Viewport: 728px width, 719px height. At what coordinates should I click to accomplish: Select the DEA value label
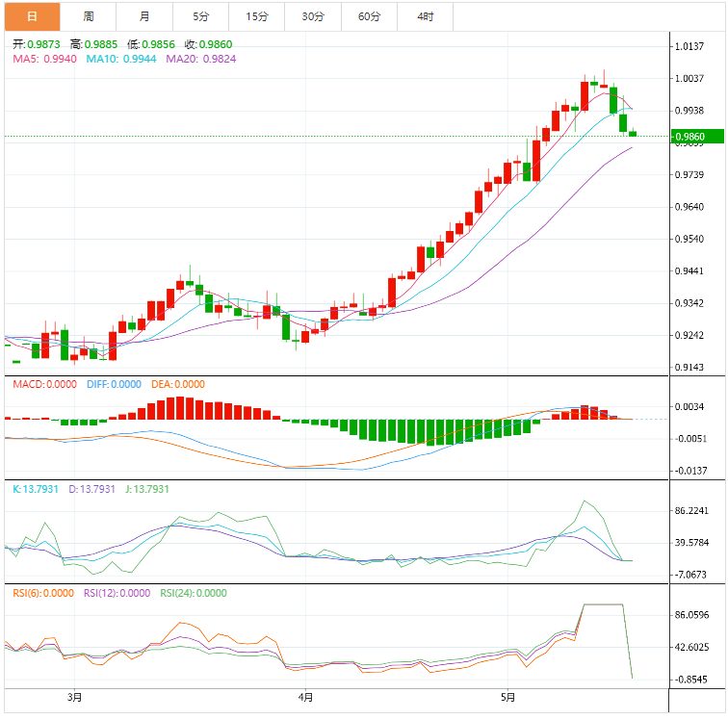click(177, 384)
